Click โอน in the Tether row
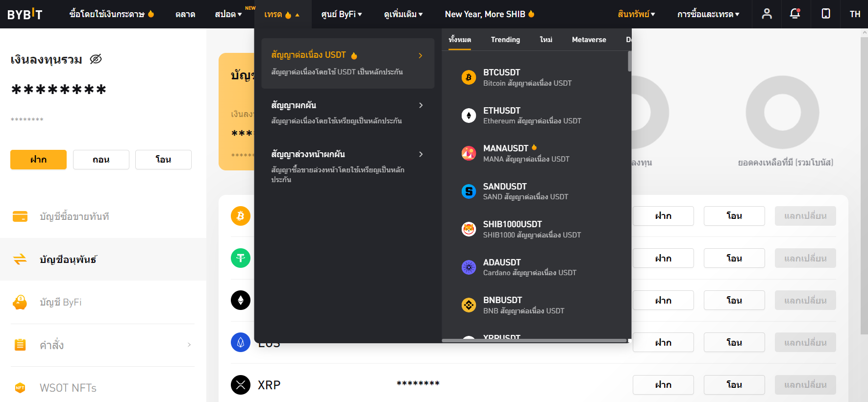The image size is (868, 402). [734, 258]
